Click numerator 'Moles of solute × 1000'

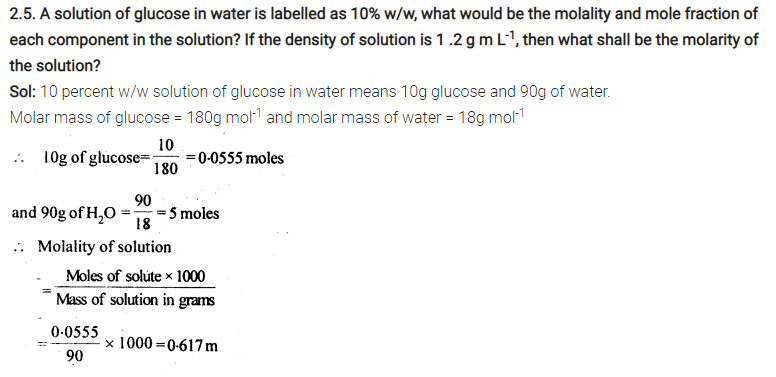pos(136,276)
